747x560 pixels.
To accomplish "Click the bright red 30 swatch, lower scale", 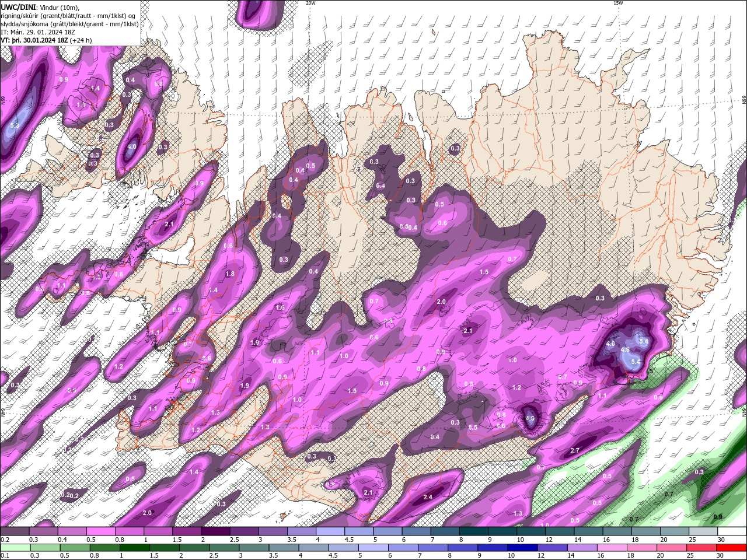I will pyautogui.click(x=731, y=548).
